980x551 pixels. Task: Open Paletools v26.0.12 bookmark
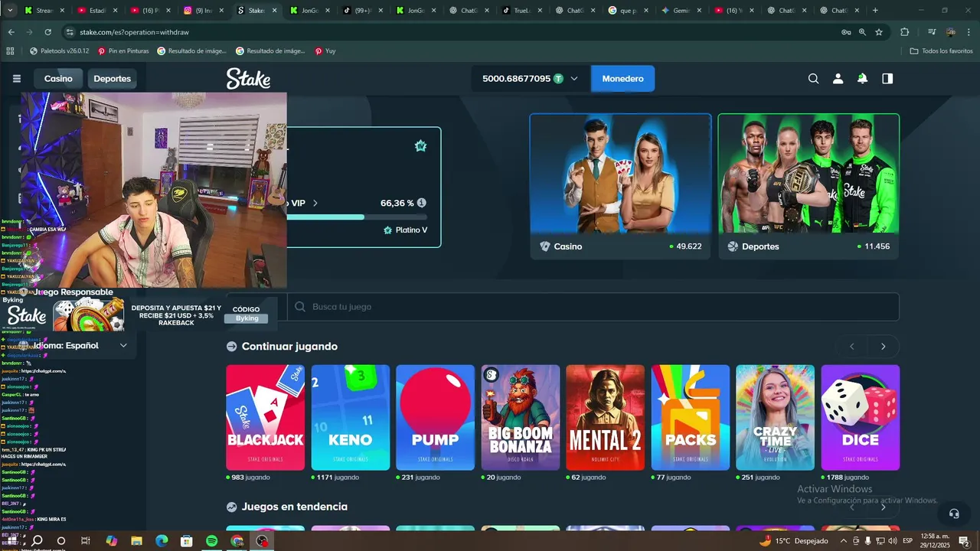coord(59,51)
